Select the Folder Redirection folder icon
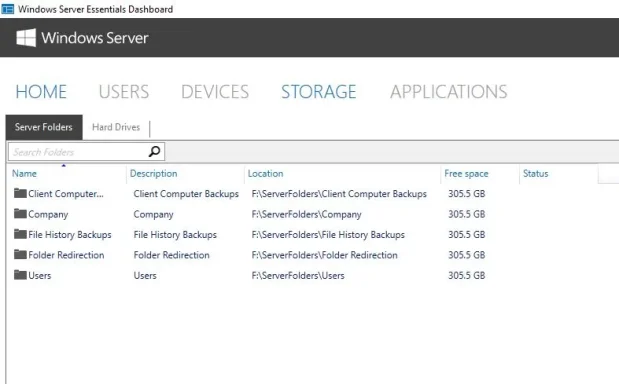 (x=20, y=254)
